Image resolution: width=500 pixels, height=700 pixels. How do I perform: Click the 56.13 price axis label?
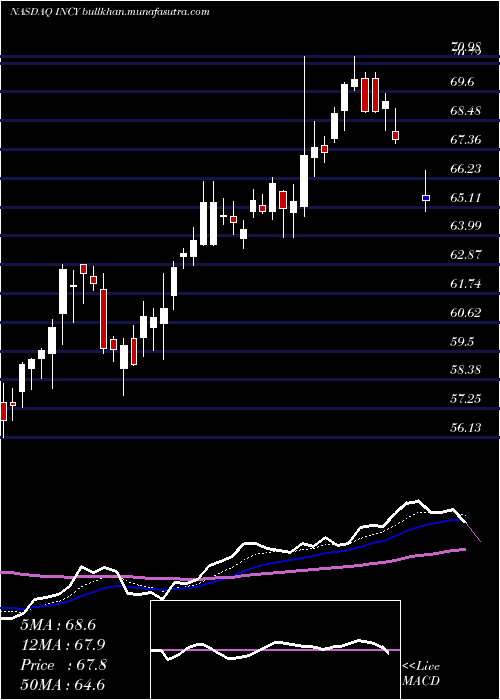[x=467, y=428]
